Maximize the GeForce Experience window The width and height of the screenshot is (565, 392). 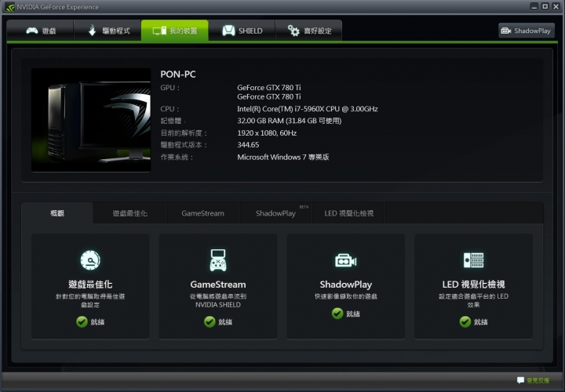545,6
